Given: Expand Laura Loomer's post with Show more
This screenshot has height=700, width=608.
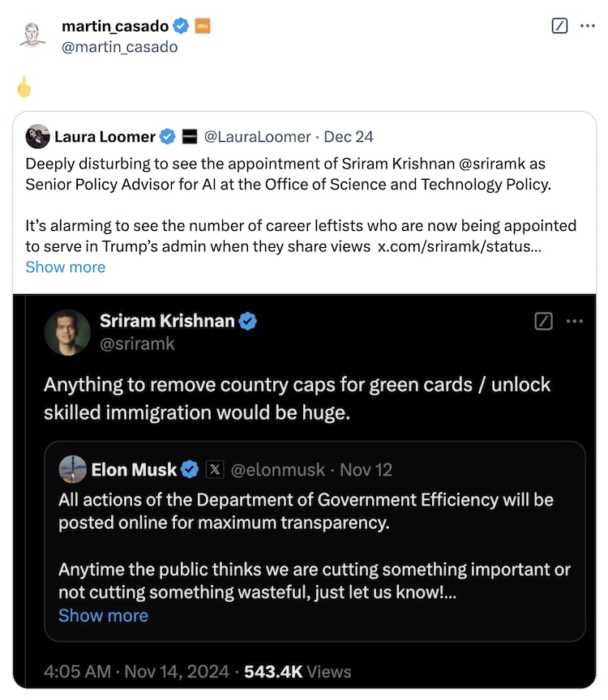Looking at the screenshot, I should tap(65, 267).
